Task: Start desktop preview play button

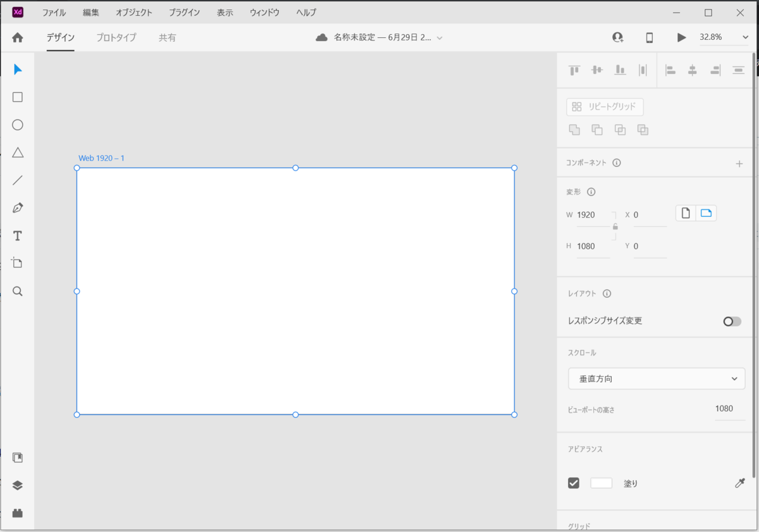Action: tap(681, 37)
